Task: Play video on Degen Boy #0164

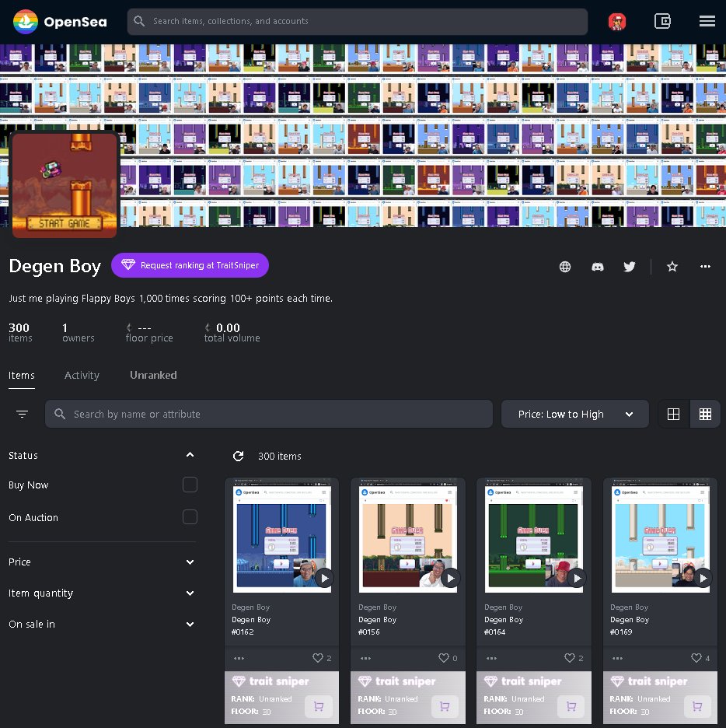Action: click(x=577, y=578)
